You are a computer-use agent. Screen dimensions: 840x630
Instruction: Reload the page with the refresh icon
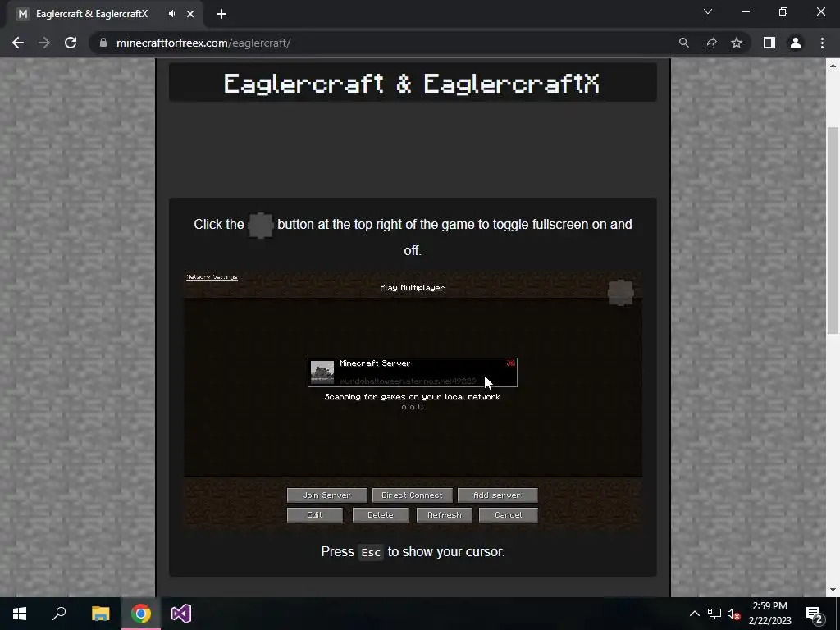pos(71,43)
